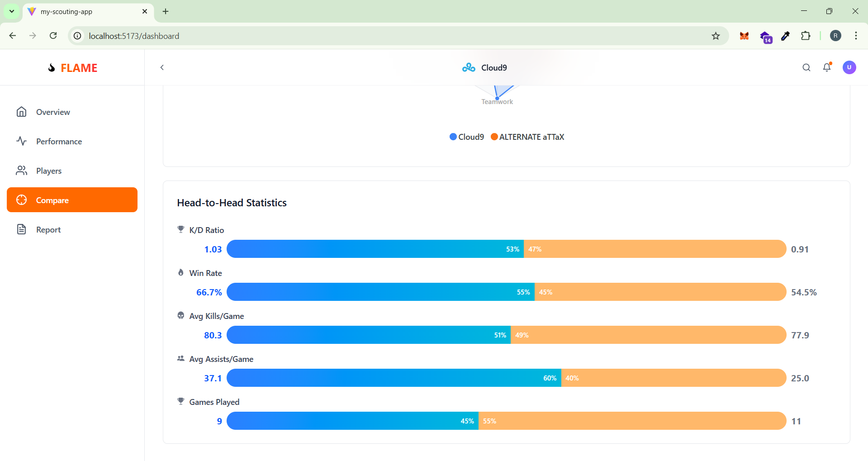Image resolution: width=868 pixels, height=461 pixels.
Task: Go to Players in sidebar
Action: (x=72, y=171)
